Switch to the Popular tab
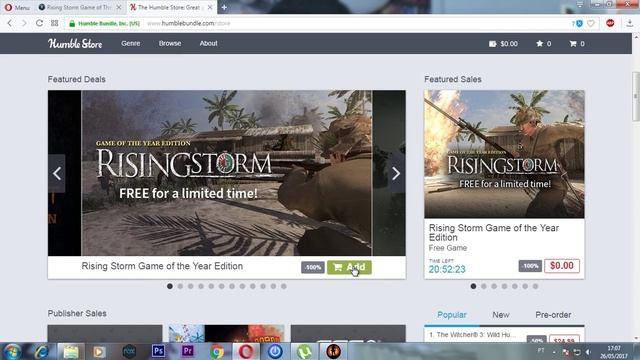This screenshot has width=640, height=360. 452,315
